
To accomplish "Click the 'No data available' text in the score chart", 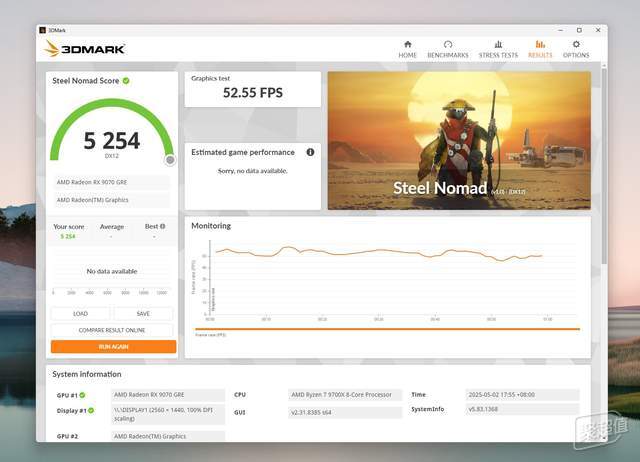I will (x=112, y=271).
